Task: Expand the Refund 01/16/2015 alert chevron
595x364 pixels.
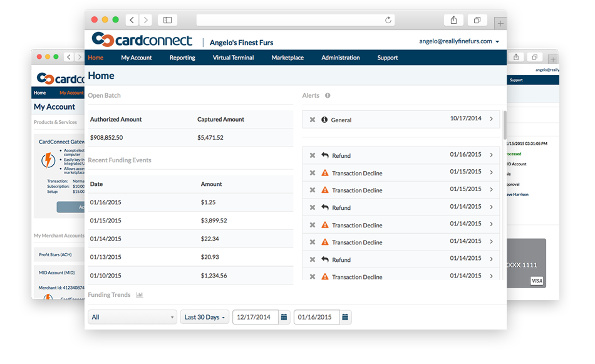Action: (x=492, y=155)
